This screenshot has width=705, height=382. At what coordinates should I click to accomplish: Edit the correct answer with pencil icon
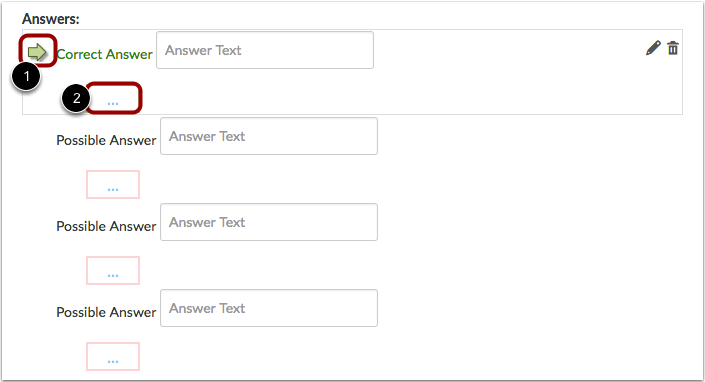click(653, 48)
